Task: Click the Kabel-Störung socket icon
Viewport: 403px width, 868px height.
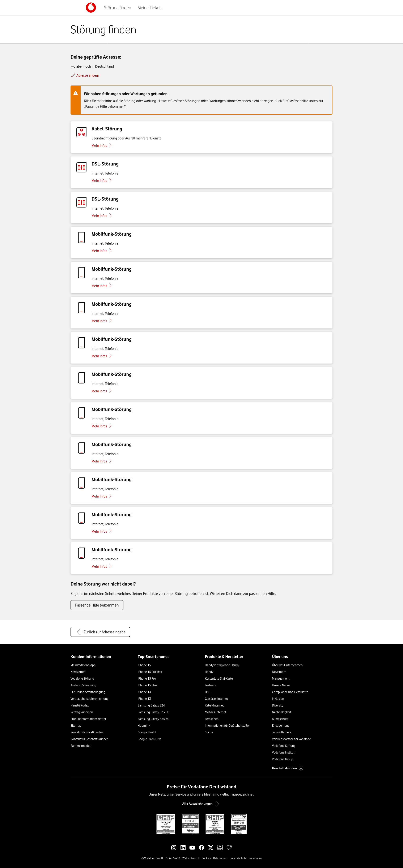Action: click(x=81, y=132)
